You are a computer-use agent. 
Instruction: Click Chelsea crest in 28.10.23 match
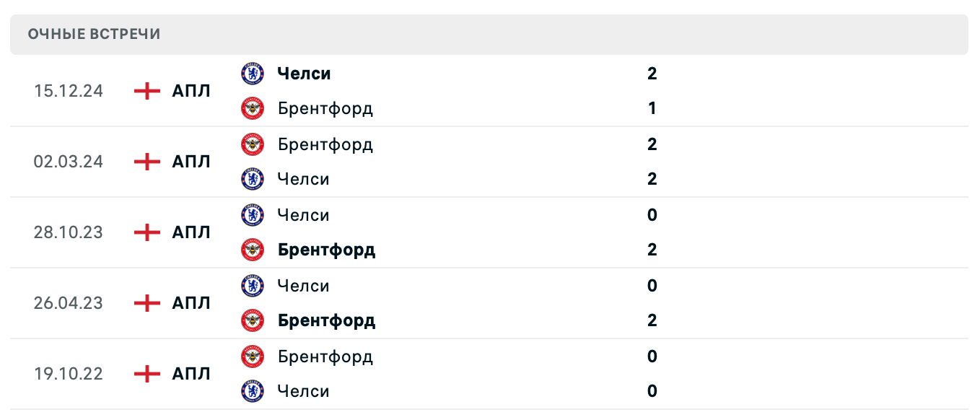[253, 215]
